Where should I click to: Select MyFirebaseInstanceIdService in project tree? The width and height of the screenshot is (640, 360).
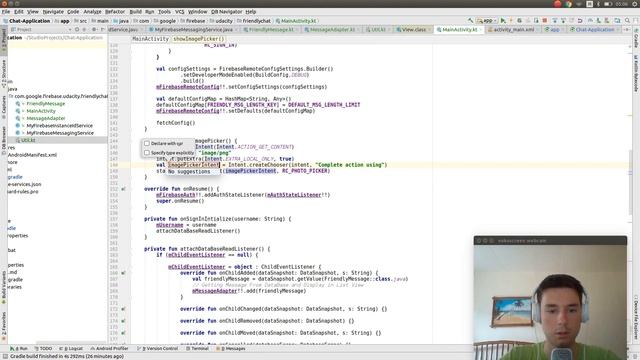point(59,126)
